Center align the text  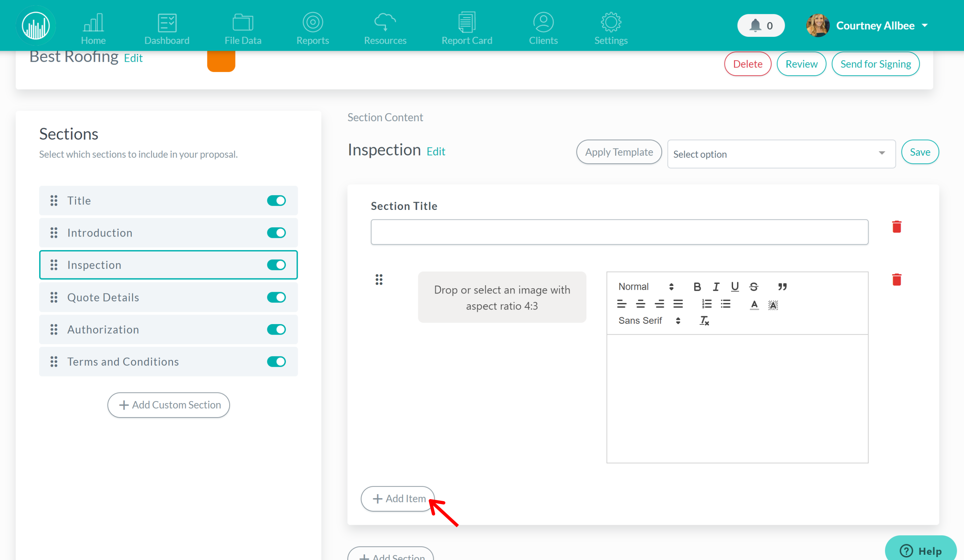[x=640, y=304]
